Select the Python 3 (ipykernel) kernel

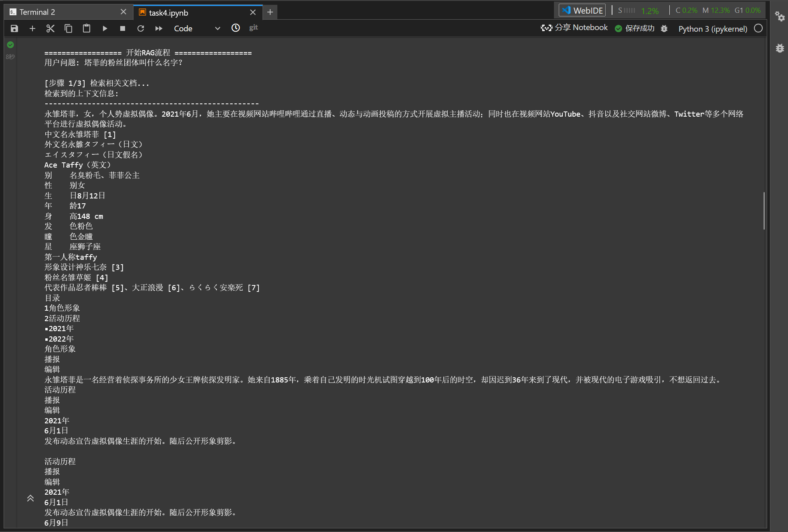coord(713,29)
